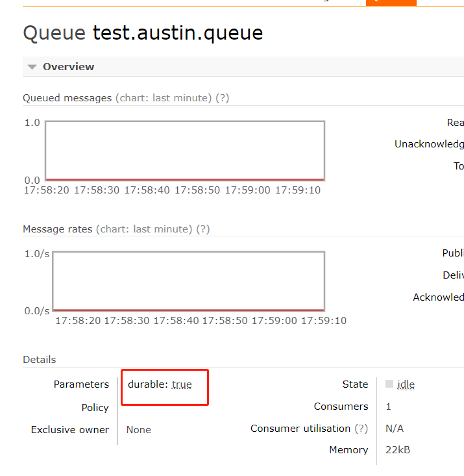Screen dimensions: 464x476
Task: Click the Overview section header text
Action: click(x=68, y=67)
